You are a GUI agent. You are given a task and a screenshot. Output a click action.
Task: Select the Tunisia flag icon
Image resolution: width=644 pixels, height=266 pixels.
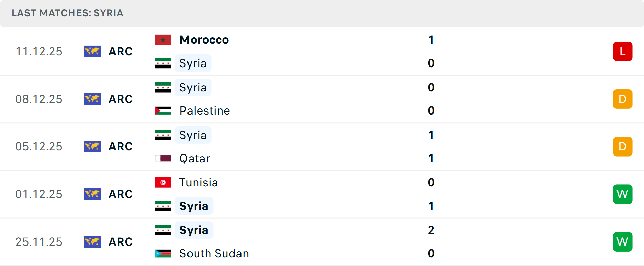(163, 183)
